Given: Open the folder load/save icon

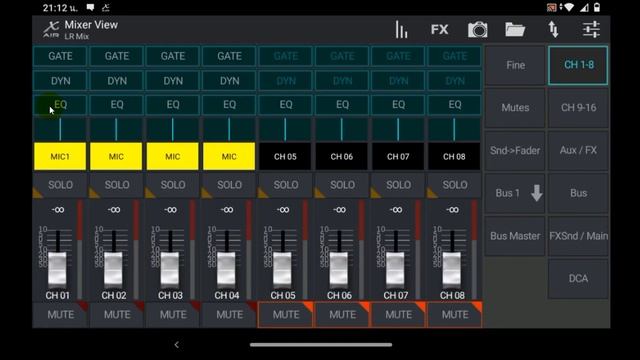Looking at the screenshot, I should tap(515, 30).
